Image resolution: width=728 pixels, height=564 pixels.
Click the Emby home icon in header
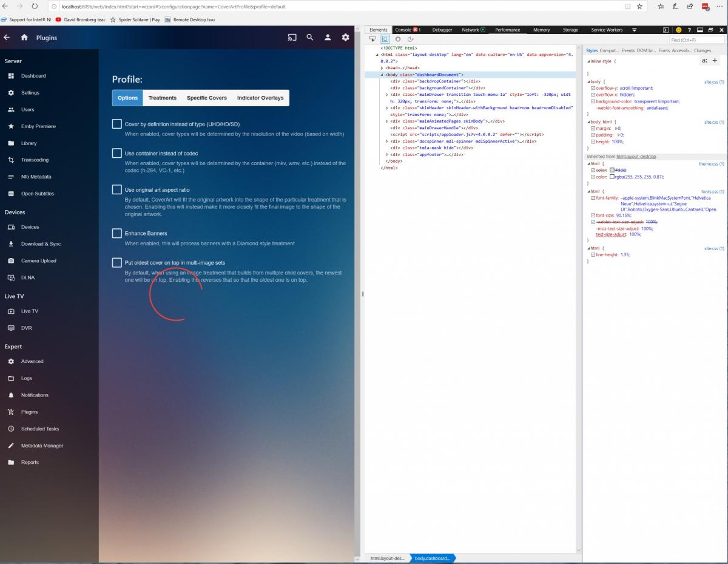(24, 38)
